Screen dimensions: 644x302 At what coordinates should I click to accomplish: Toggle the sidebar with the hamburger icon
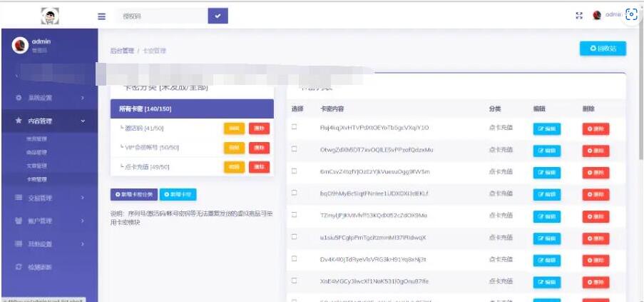point(101,16)
